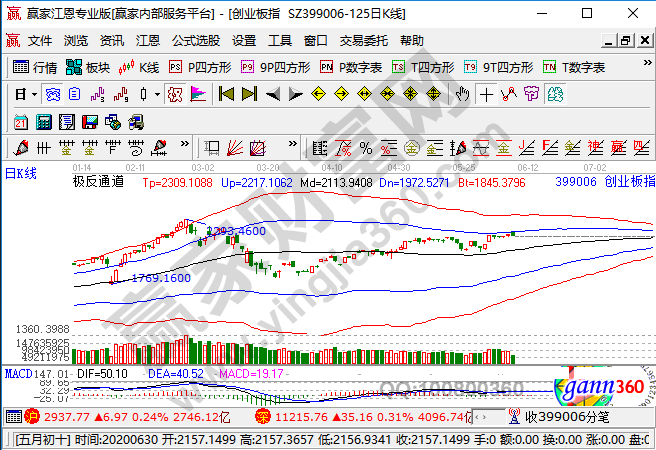
Task: Open the 资讯 menu
Action: point(112,41)
